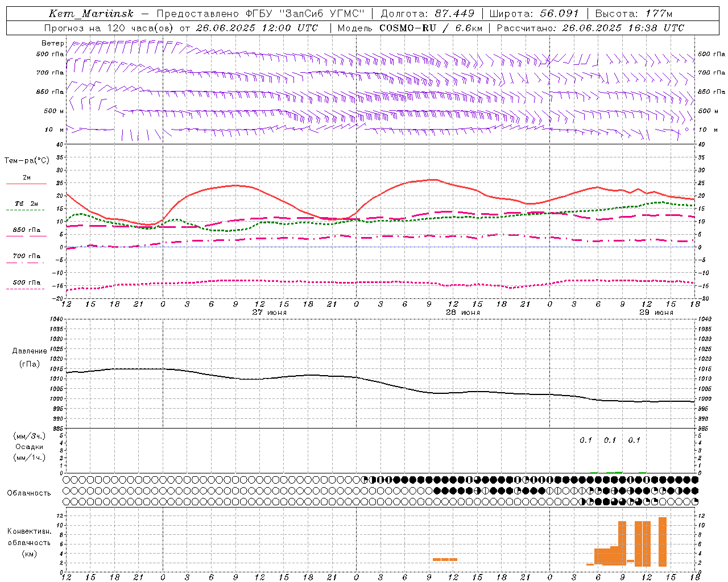Click the Td 2м dew point legend entry
Viewport: 728px width, 582px height.
[26, 203]
